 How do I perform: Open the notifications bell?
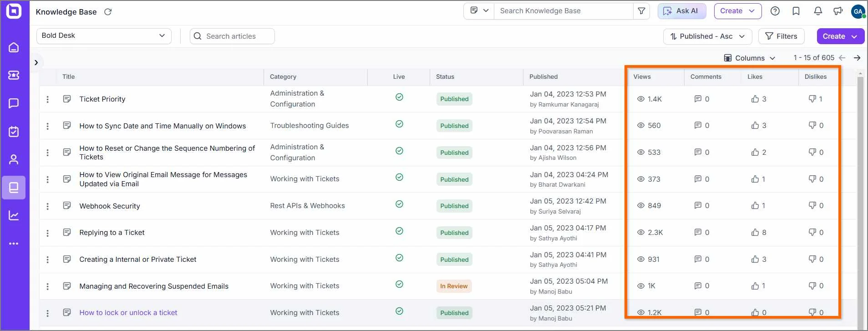(x=818, y=11)
